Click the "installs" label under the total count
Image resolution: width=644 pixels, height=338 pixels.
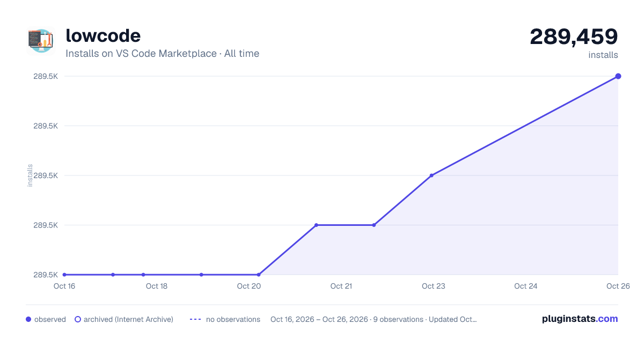point(603,55)
